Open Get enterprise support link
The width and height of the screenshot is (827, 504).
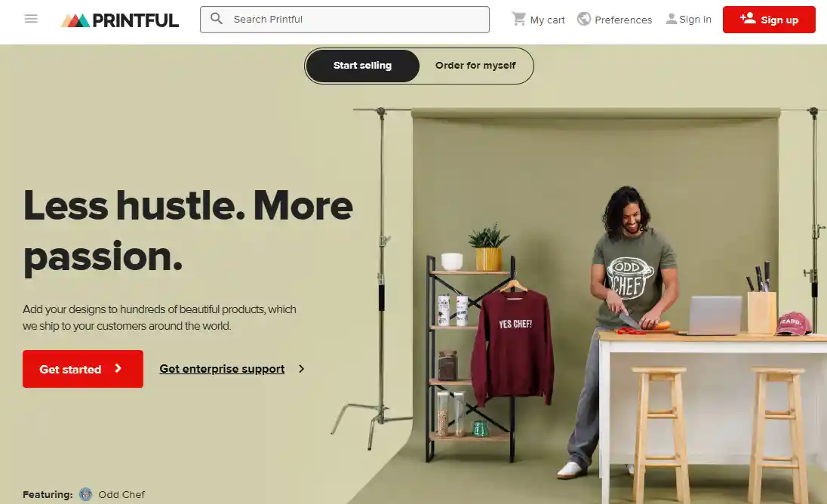(x=222, y=369)
